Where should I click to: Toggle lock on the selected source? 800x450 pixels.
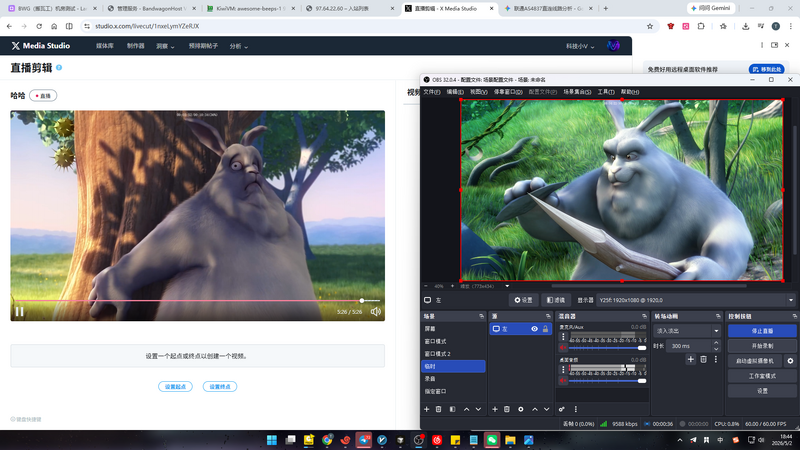[x=545, y=329]
